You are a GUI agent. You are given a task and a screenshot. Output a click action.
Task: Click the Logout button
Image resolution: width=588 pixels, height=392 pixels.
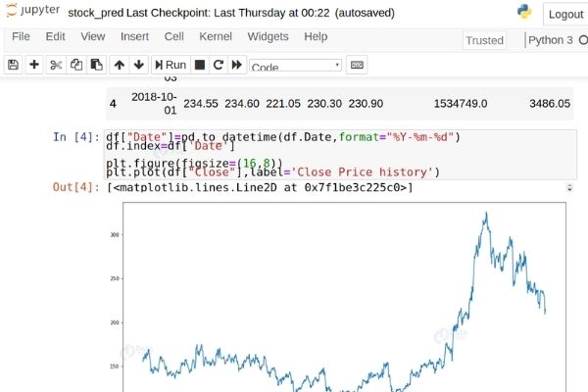click(x=565, y=14)
